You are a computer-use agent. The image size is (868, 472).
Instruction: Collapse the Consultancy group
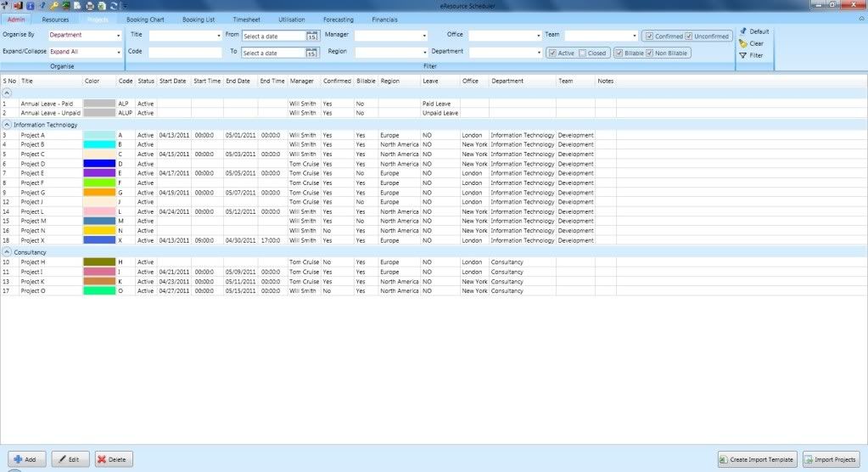click(x=7, y=252)
